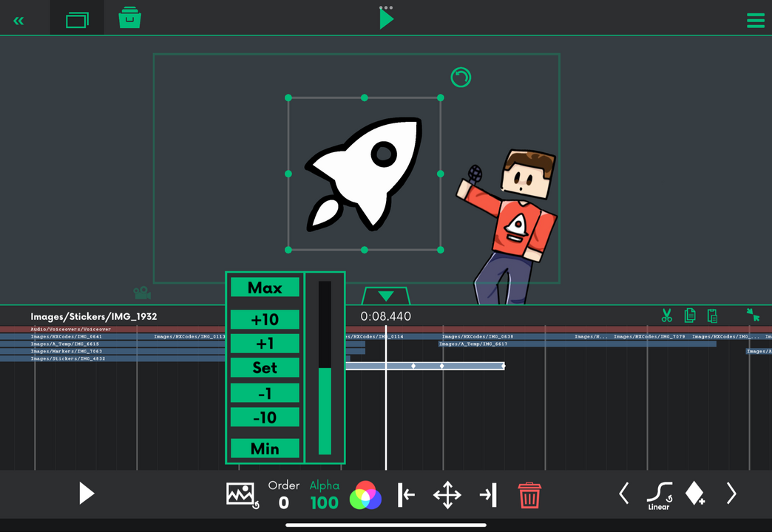772x532 pixels.
Task: Click the green vertical alpha slider
Action: click(x=325, y=368)
